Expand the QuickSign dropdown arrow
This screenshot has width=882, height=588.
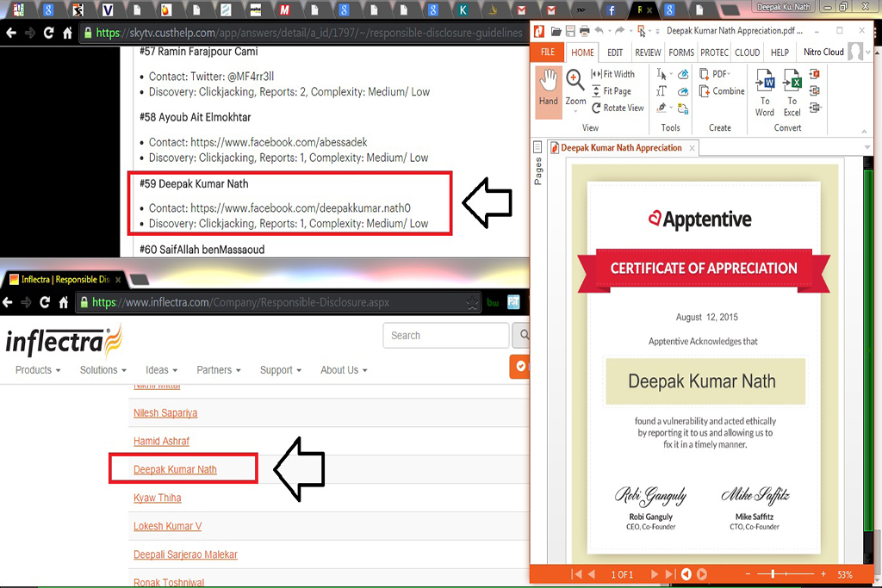[670, 108]
